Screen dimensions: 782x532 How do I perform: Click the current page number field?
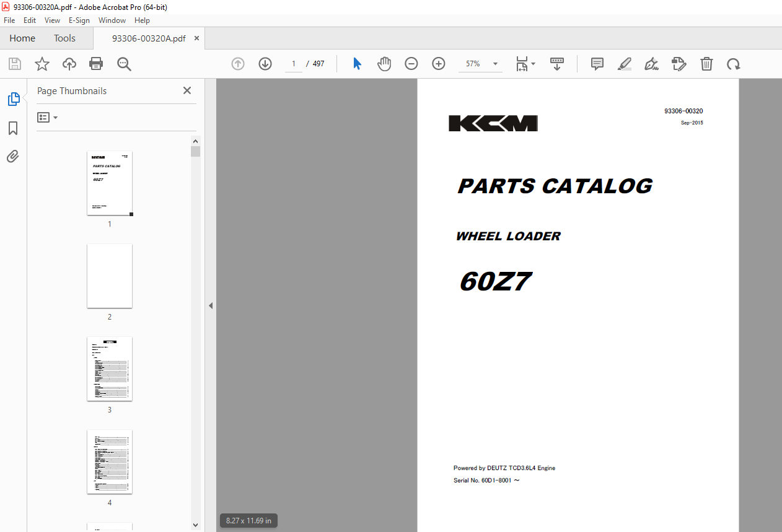pyautogui.click(x=294, y=64)
